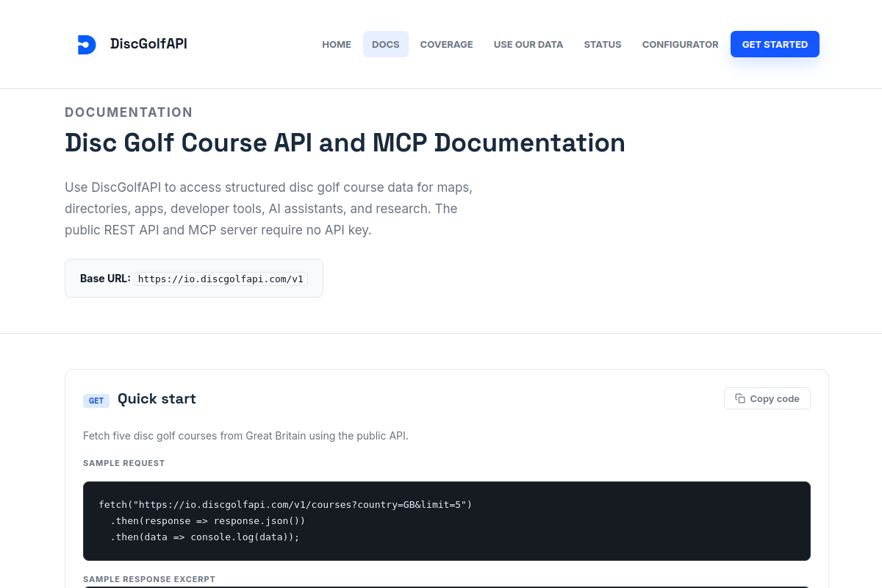Click the DiscGolfAPI brand name text
Image resolution: width=882 pixels, height=588 pixels.
pyautogui.click(x=148, y=44)
